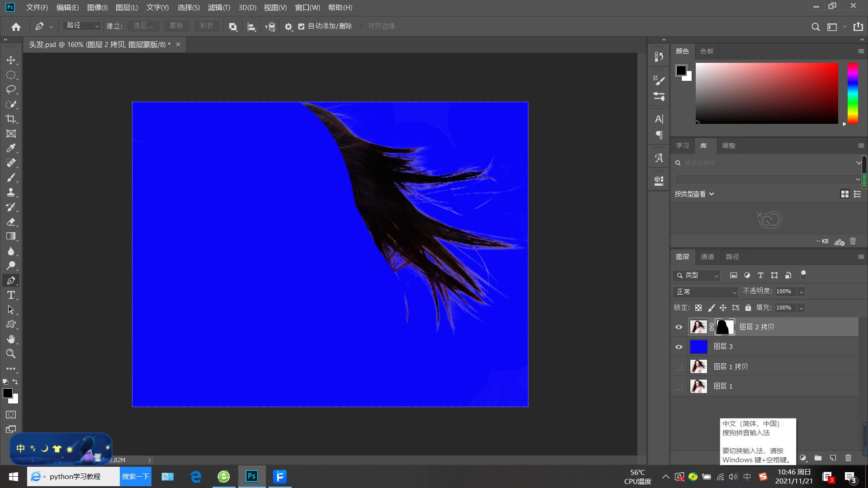Open the 路径 pen mode dropdown
The height and width of the screenshot is (488, 868).
82,26
